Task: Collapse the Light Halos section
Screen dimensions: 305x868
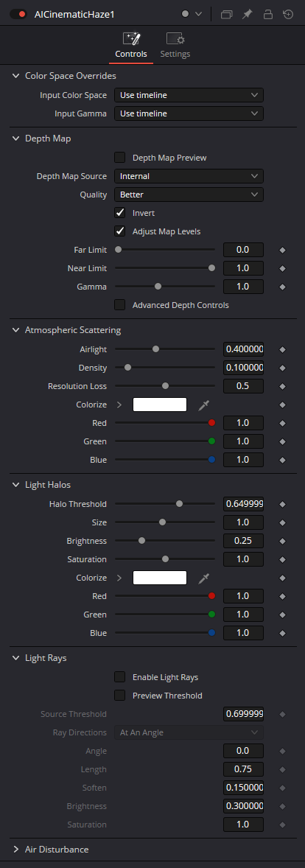Action: pos(15,485)
